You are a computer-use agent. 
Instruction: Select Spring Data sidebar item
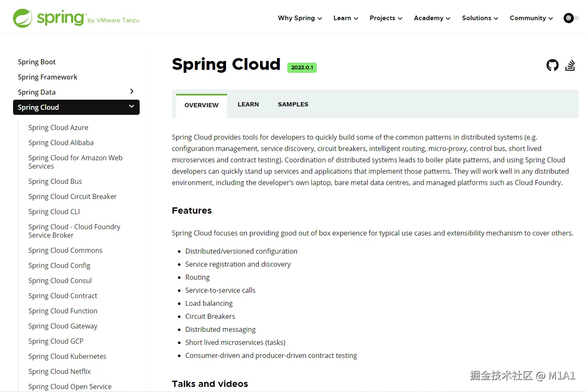click(x=37, y=92)
